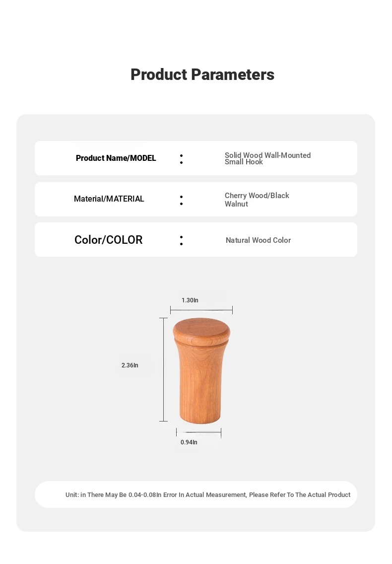392x564 pixels.
Task: Click the top width measurement line
Action: pyautogui.click(x=201, y=310)
